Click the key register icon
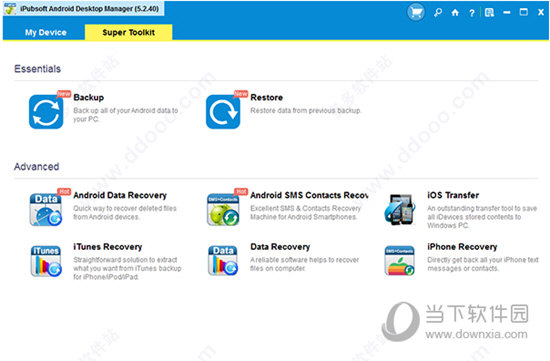 coord(438,13)
